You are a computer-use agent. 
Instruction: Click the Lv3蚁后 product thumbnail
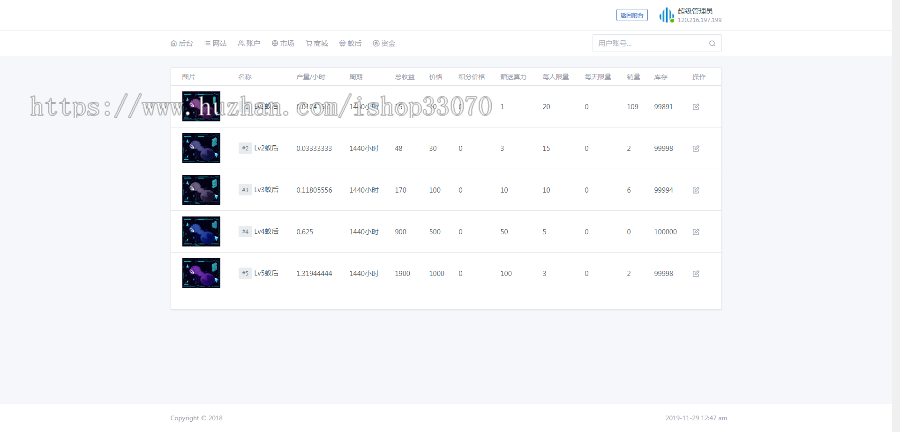coord(201,190)
